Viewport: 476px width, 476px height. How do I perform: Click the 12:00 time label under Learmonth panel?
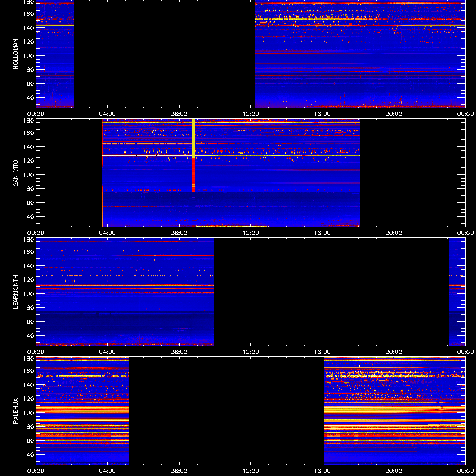click(x=250, y=352)
